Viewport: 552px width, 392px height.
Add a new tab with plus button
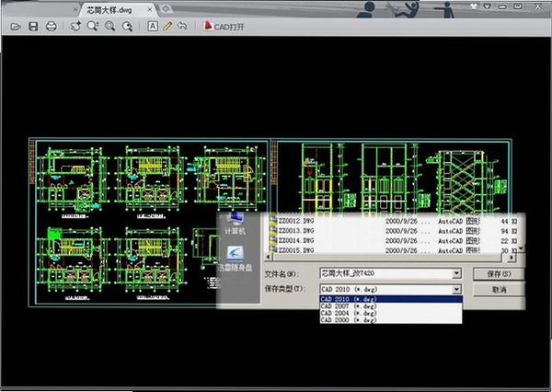166,9
